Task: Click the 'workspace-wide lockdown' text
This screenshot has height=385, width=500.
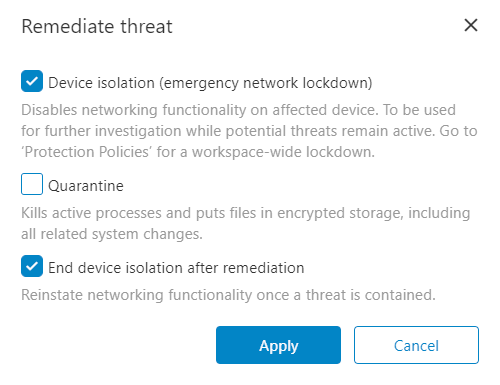Action: point(283,152)
